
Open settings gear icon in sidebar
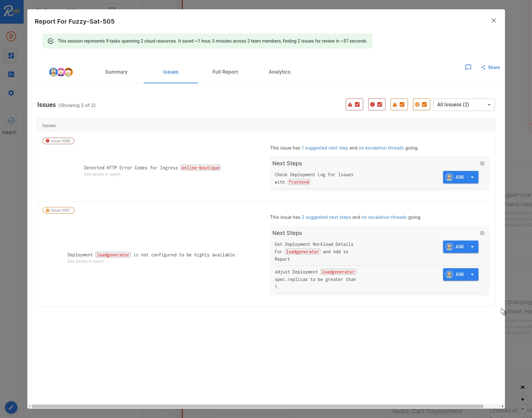click(11, 93)
